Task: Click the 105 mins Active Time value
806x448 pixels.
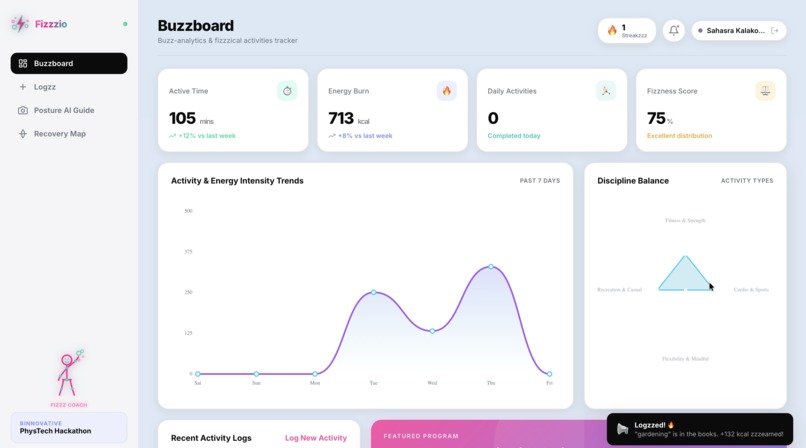Action: tap(191, 118)
